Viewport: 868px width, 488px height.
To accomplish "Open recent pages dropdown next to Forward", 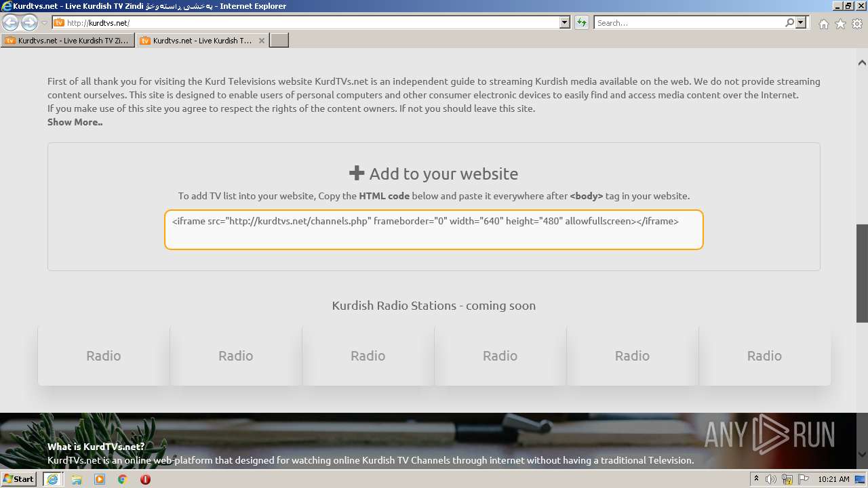I will tap(44, 22).
